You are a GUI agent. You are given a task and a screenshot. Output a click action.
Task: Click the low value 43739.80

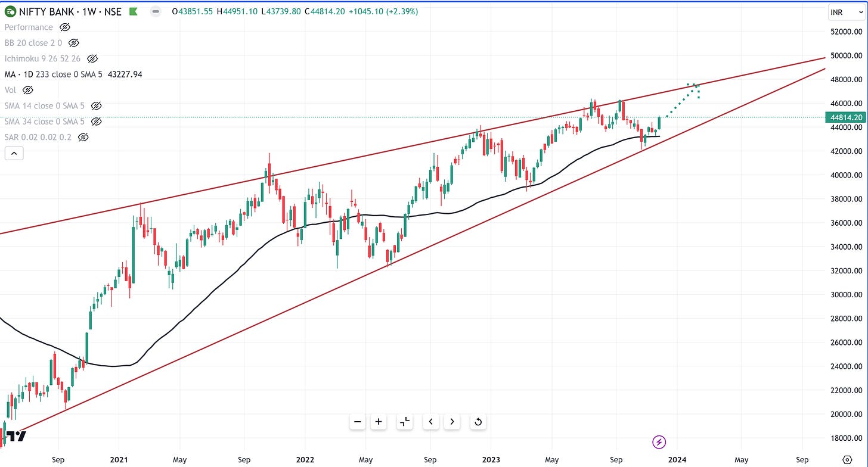285,11
